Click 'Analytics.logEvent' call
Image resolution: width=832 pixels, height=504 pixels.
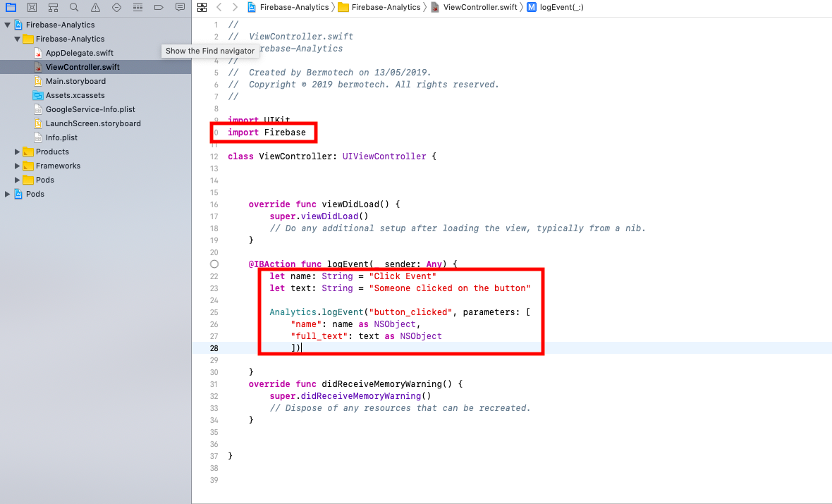click(317, 312)
